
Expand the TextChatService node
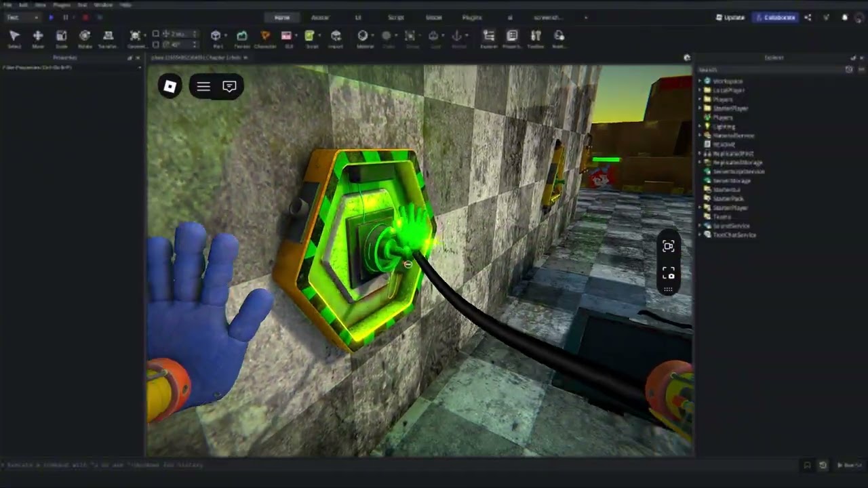point(700,235)
